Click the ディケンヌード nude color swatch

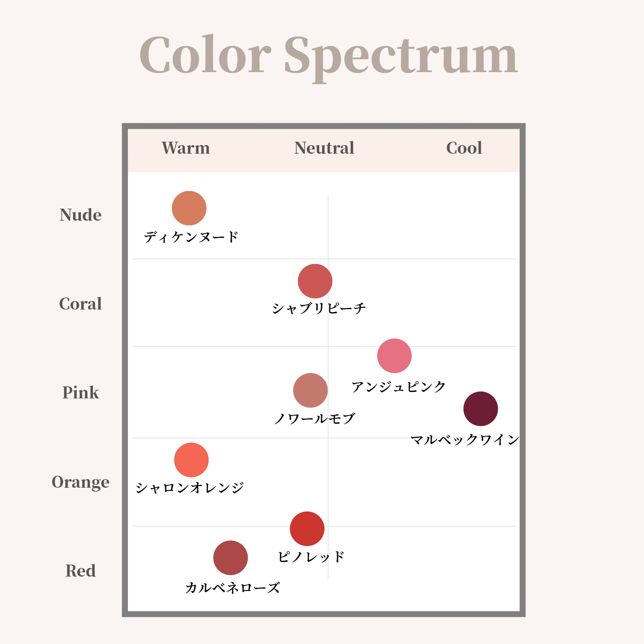tap(189, 208)
